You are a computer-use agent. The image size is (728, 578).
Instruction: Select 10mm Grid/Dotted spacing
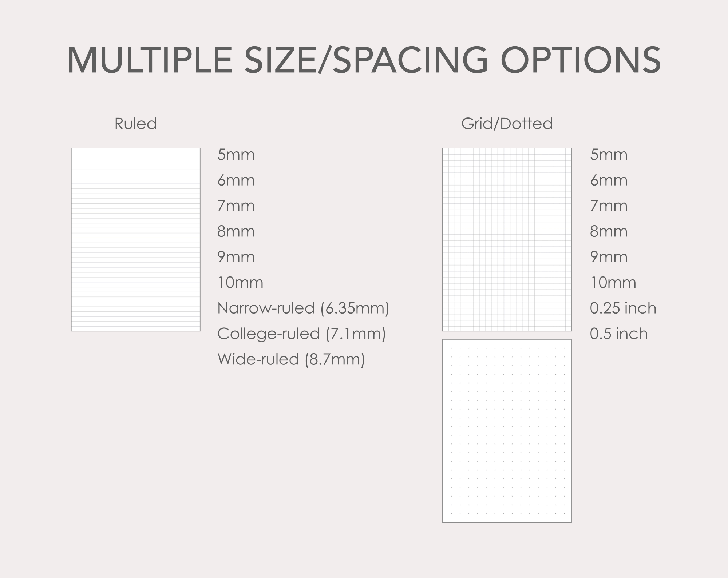tap(613, 283)
